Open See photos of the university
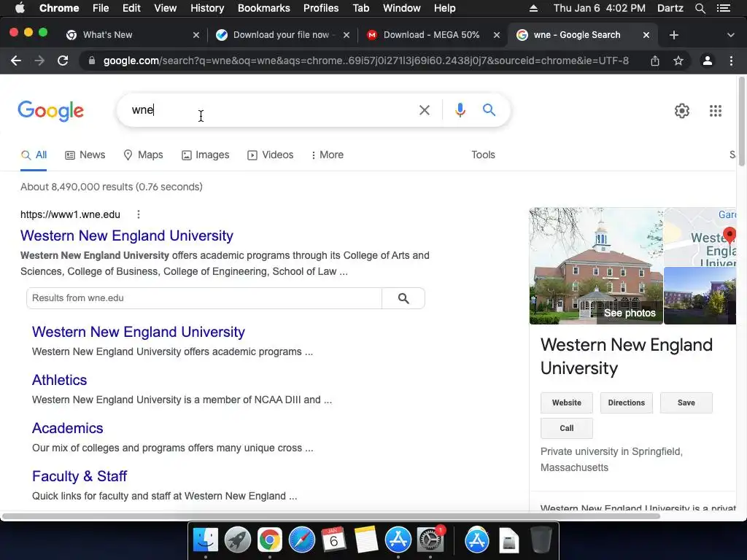Image resolution: width=747 pixels, height=560 pixels. pyautogui.click(x=630, y=313)
